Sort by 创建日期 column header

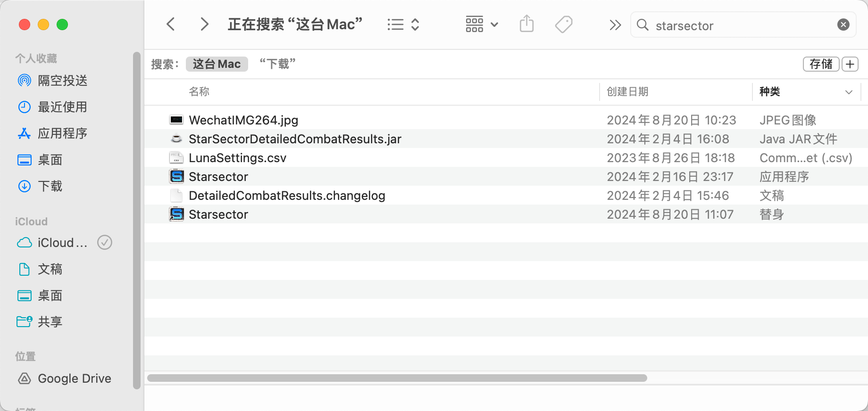[627, 92]
